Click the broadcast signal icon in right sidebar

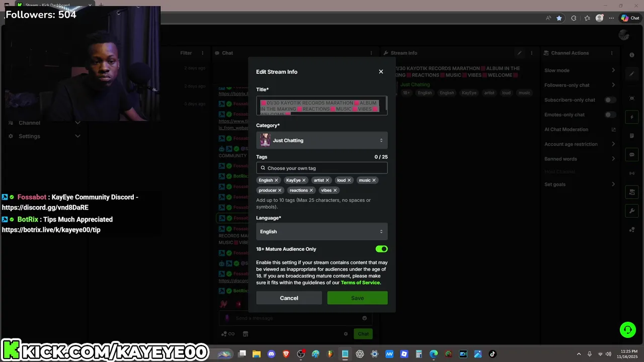tap(632, 173)
